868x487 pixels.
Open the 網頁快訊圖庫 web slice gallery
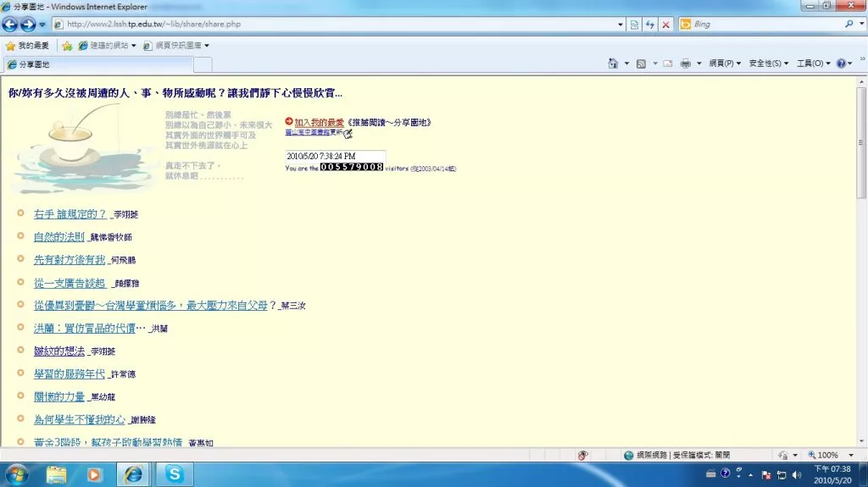(x=176, y=46)
